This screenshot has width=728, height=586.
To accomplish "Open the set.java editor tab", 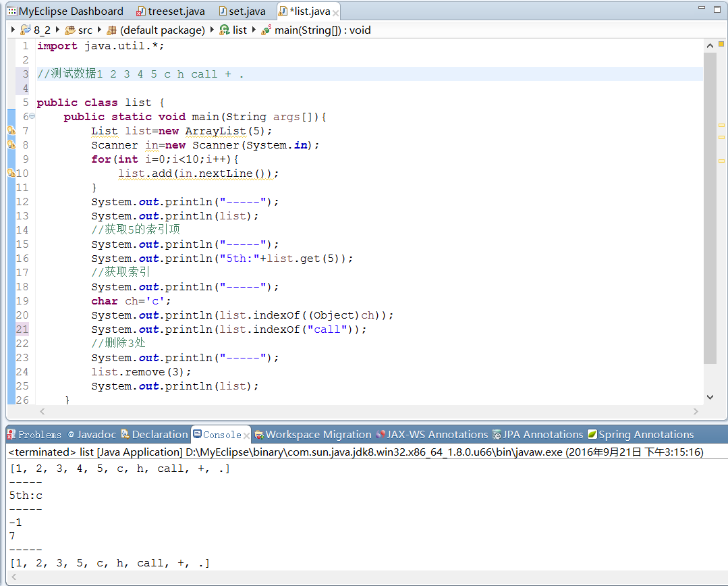I will (242, 11).
